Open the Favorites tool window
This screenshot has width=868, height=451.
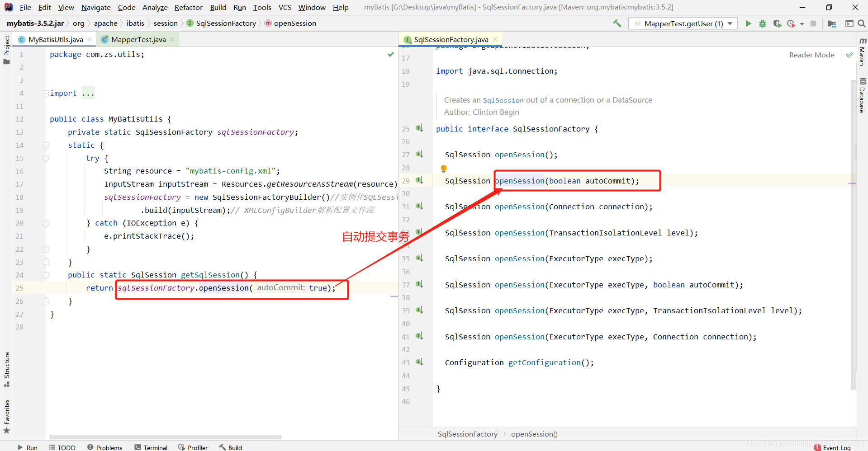coord(6,417)
